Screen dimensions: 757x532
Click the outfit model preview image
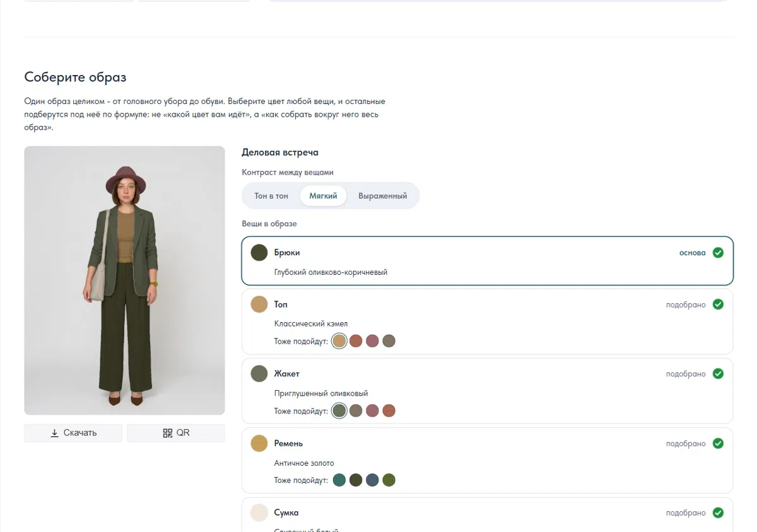tap(125, 280)
